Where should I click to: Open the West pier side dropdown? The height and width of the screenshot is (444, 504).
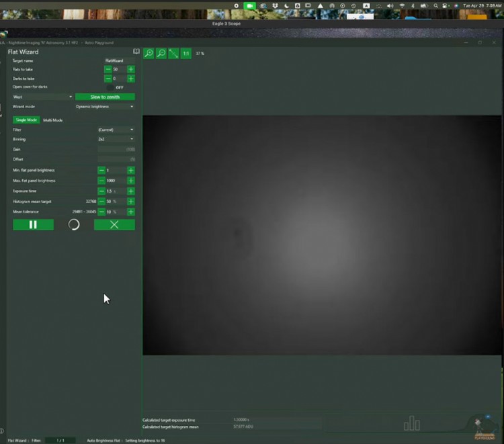pos(42,97)
